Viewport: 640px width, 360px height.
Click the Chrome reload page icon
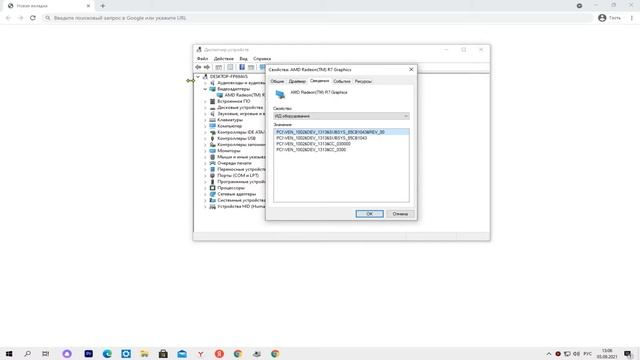tap(33, 18)
